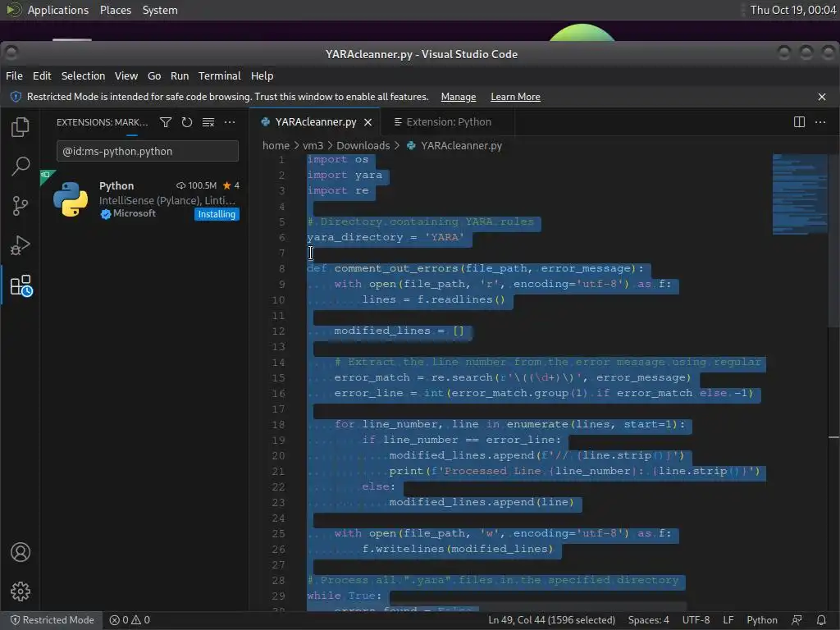
Task: Click Restricted Mode in status bar
Action: click(x=52, y=620)
